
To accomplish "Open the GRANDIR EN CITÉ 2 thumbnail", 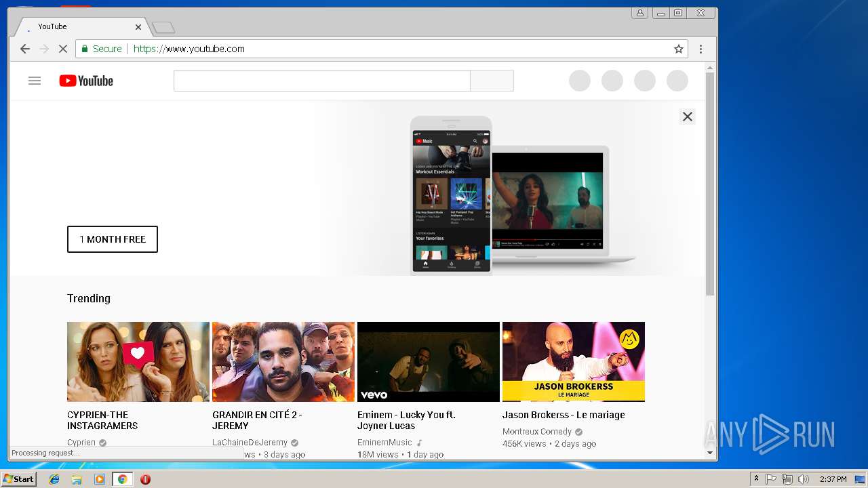I will [x=283, y=362].
